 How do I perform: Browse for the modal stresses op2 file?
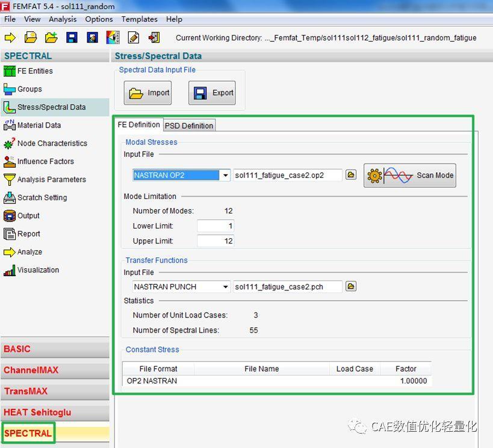point(351,175)
